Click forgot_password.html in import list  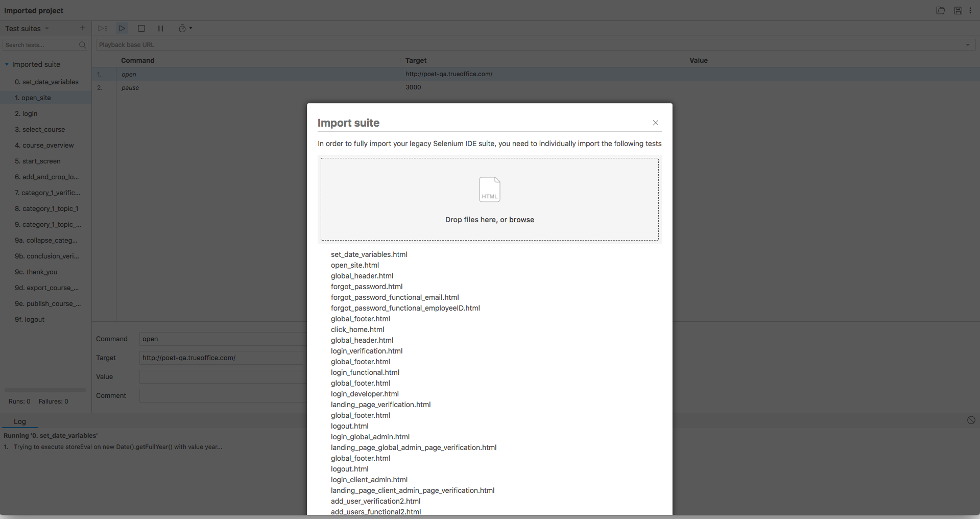367,287
